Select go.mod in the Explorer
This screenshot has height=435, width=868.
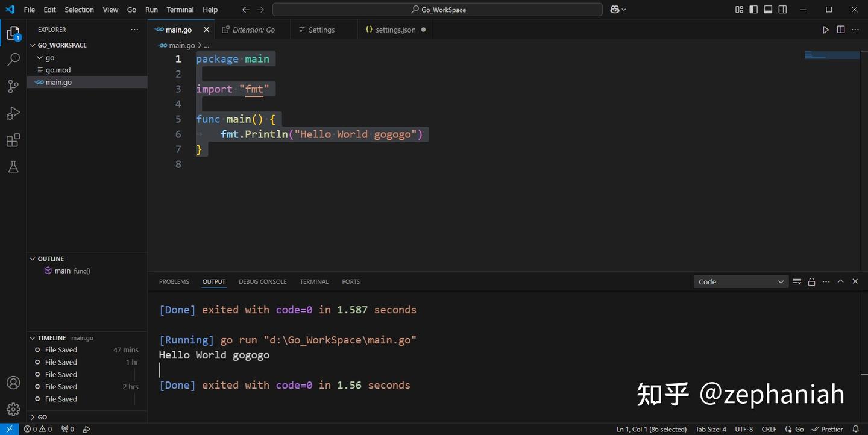(58, 70)
